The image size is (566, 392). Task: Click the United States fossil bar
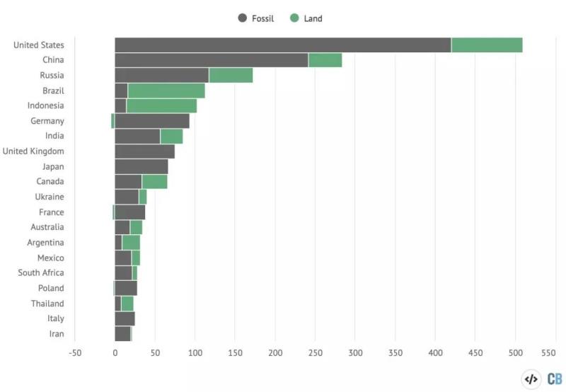[283, 45]
